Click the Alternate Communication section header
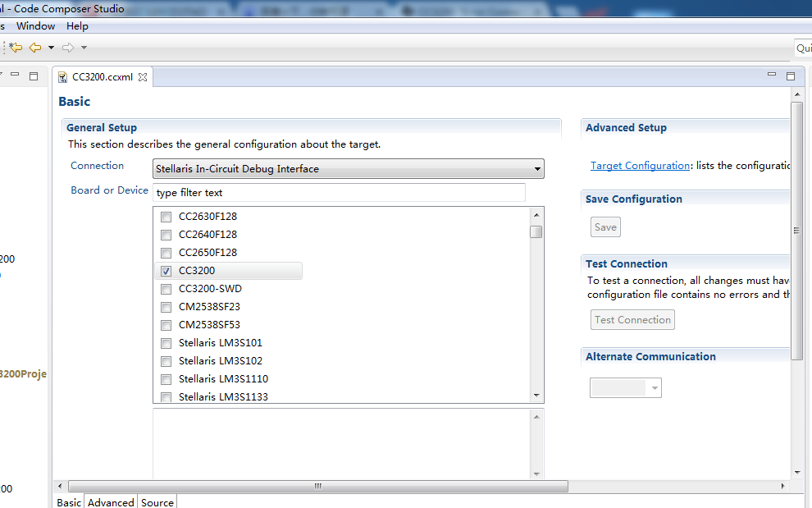 (650, 357)
